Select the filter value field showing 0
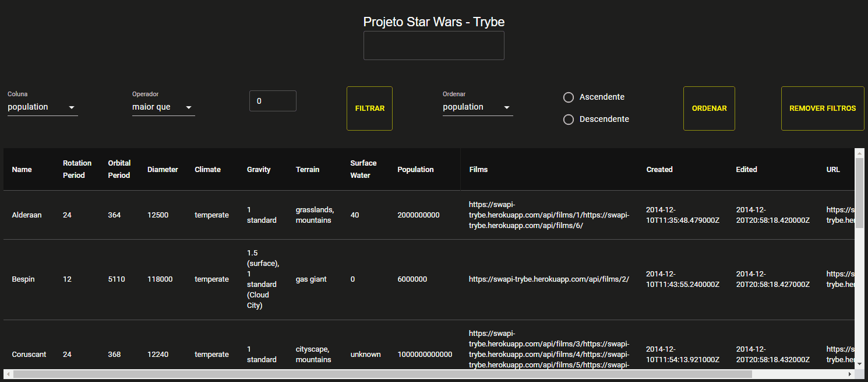Image resolution: width=868 pixels, height=382 pixels. tap(273, 100)
